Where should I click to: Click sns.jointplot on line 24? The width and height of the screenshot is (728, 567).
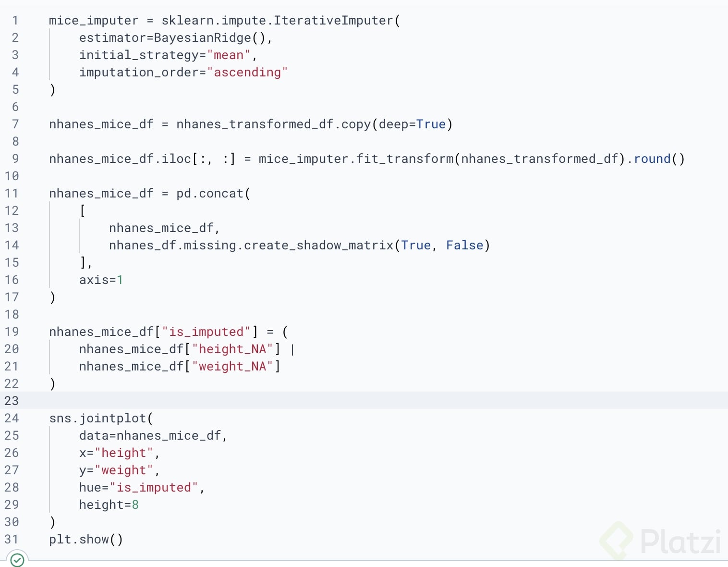coord(97,419)
